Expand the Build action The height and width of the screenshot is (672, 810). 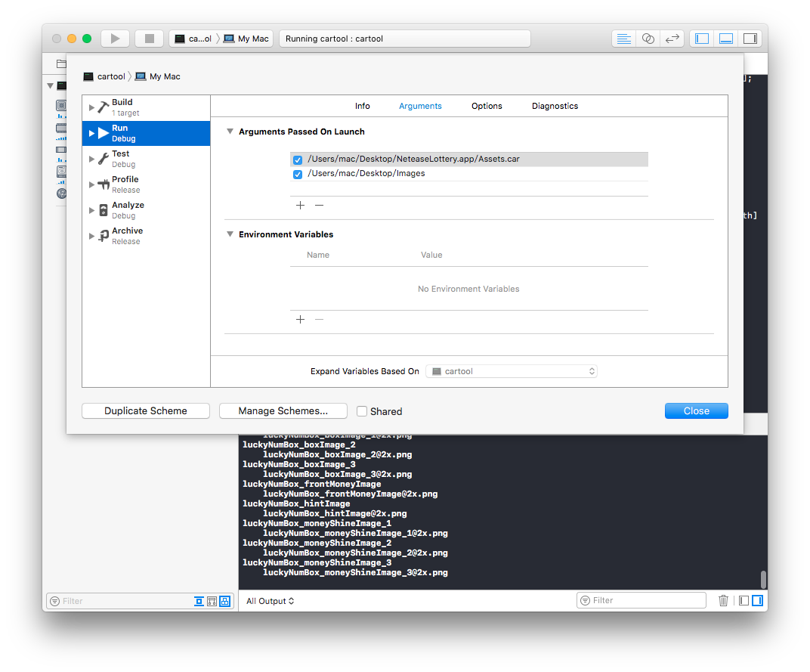tap(91, 107)
